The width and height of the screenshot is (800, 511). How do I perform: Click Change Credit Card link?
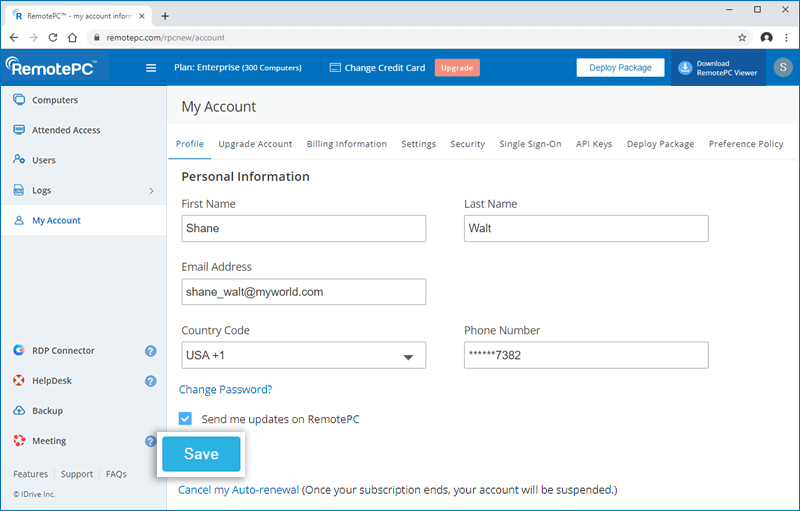(385, 68)
